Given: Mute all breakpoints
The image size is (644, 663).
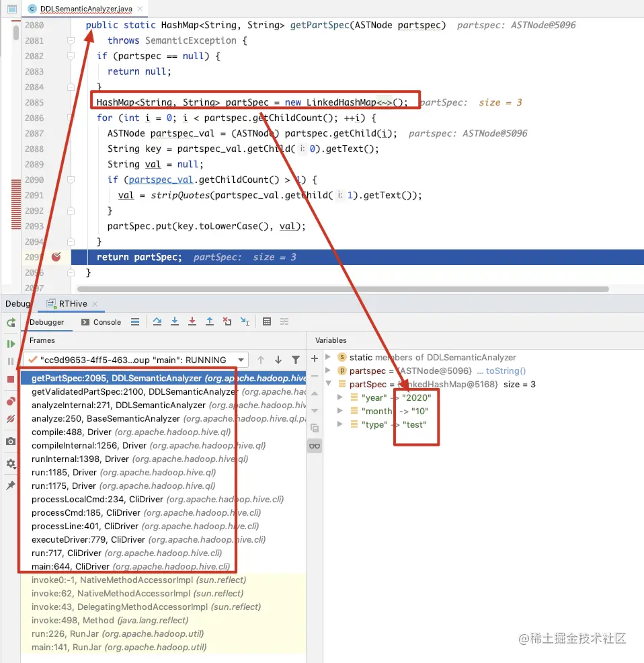Looking at the screenshot, I should (11, 419).
